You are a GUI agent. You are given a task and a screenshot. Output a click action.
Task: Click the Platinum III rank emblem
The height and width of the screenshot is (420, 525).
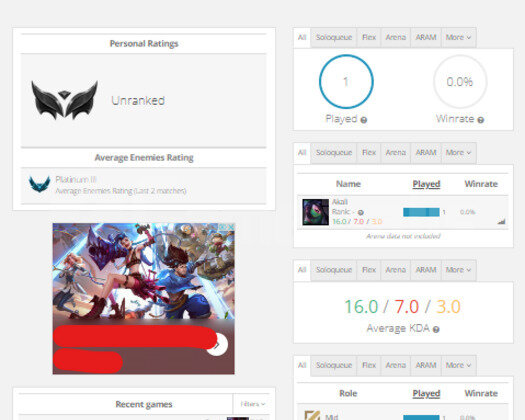[x=40, y=184]
